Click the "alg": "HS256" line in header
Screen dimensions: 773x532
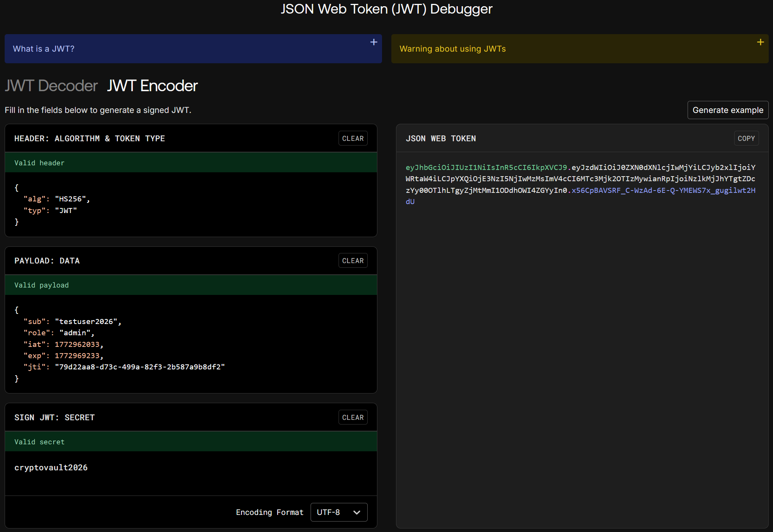click(x=57, y=199)
